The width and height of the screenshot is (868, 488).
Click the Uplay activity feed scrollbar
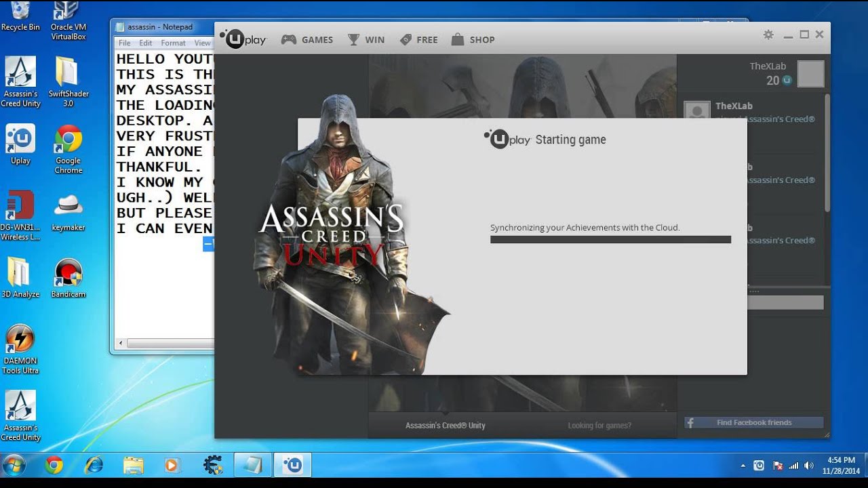pyautogui.click(x=827, y=152)
